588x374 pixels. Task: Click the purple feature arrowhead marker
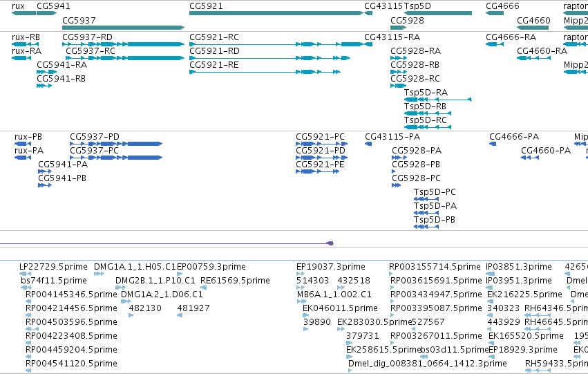point(330,243)
